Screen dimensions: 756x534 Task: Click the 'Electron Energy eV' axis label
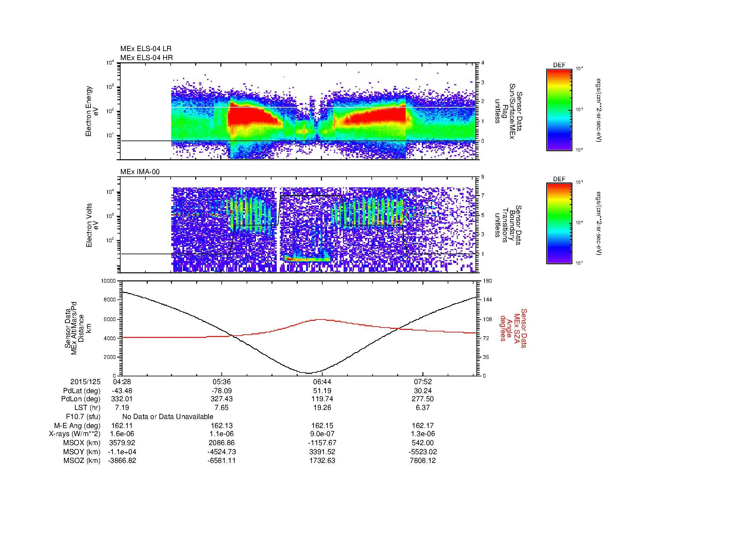[92, 111]
